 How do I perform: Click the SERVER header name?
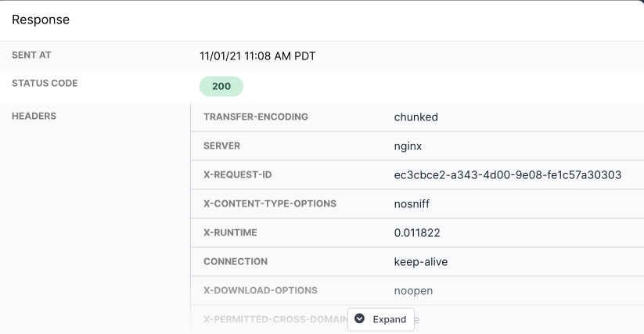tap(221, 145)
